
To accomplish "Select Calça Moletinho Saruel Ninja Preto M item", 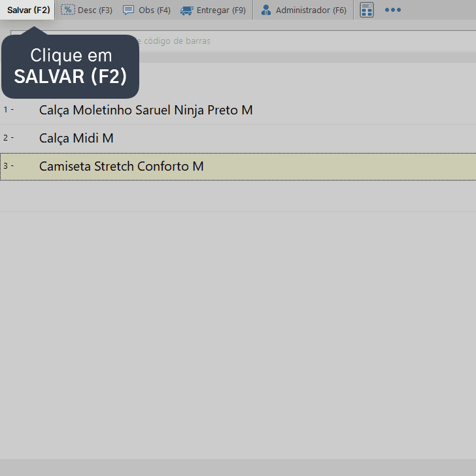I will (x=146, y=110).
